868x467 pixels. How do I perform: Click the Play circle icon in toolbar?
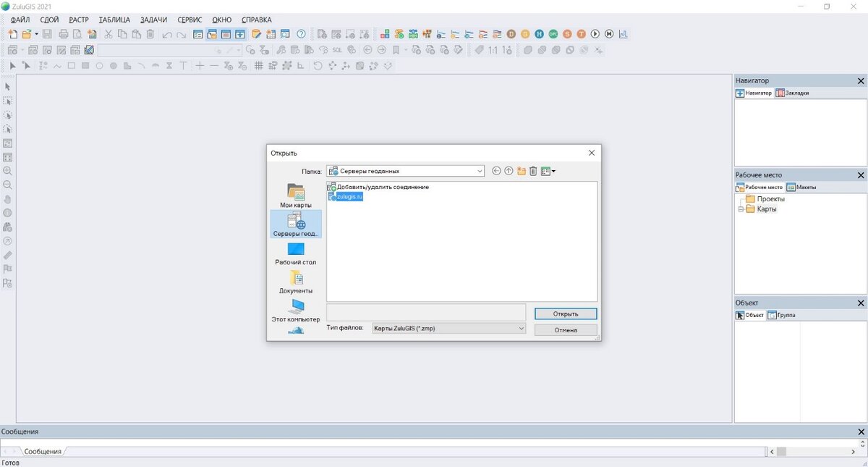[595, 34]
